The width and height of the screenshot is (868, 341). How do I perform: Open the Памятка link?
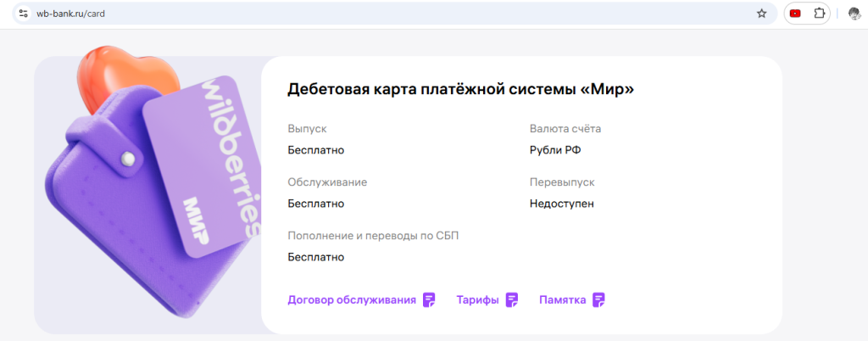click(x=562, y=299)
